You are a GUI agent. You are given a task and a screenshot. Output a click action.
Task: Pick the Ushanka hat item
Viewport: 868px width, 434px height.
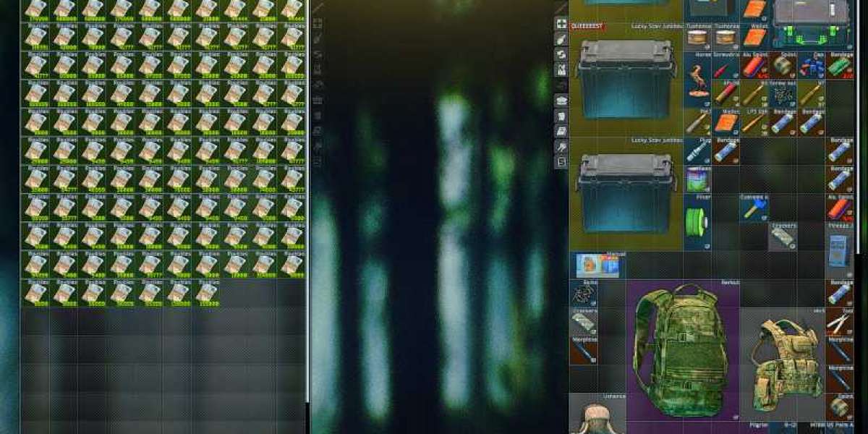(x=597, y=413)
